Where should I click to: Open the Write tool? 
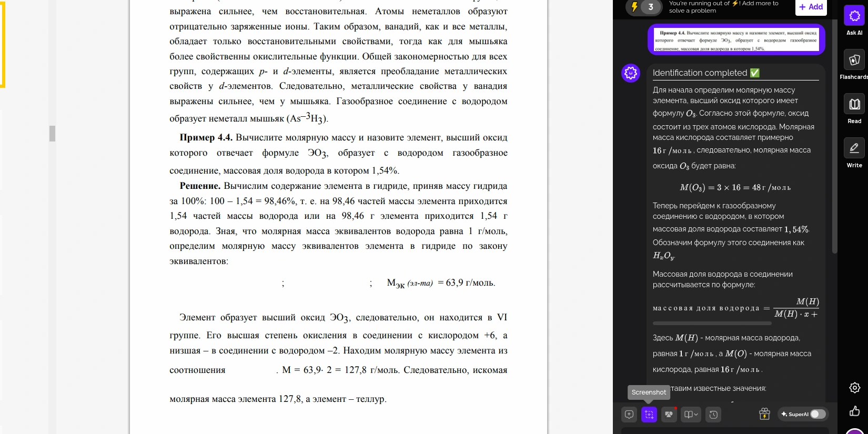pyautogui.click(x=854, y=148)
